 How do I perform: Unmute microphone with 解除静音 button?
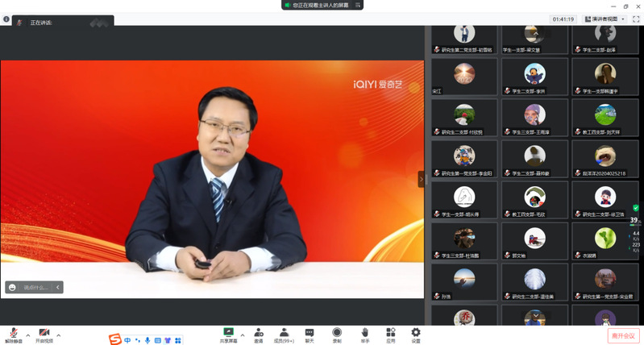coord(12,335)
